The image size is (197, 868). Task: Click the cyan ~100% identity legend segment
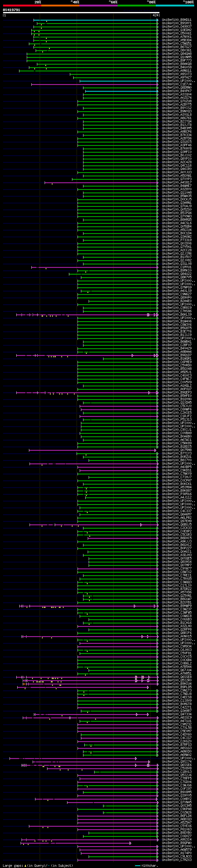click(x=175, y=6)
